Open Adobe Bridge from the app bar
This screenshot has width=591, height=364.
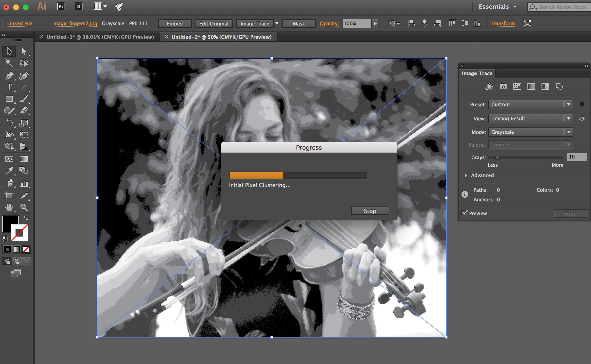pyautogui.click(x=61, y=7)
